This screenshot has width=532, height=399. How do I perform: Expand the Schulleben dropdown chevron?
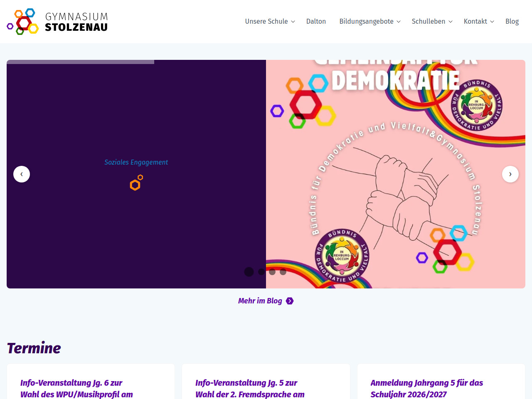450,22
